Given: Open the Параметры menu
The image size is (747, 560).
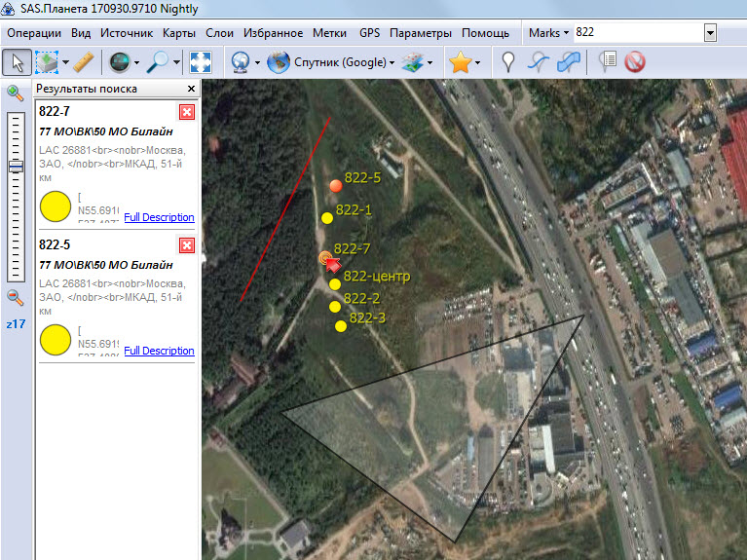Looking at the screenshot, I should 421,33.
